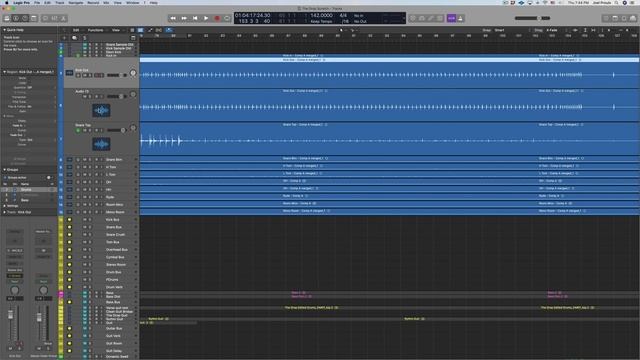This screenshot has height=360, width=640.
Task: Open the Note Pad button
Action: point(615,18)
